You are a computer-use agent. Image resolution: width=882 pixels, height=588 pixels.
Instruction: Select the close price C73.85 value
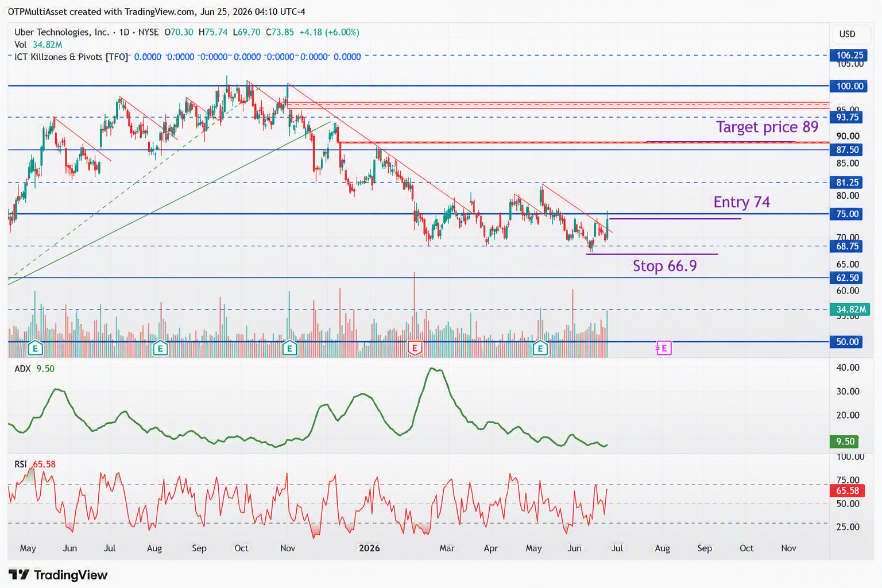click(x=280, y=32)
